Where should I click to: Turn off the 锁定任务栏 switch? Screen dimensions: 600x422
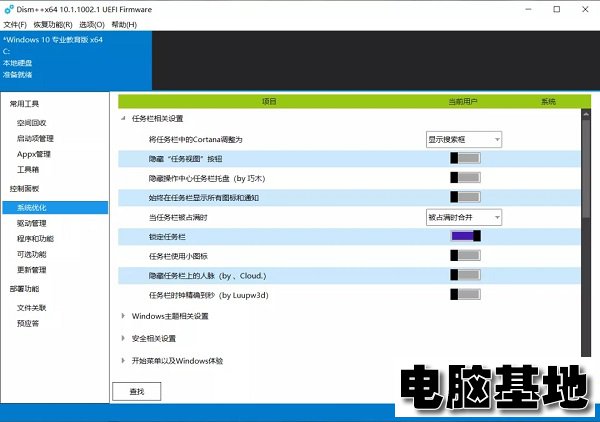pyautogui.click(x=465, y=236)
